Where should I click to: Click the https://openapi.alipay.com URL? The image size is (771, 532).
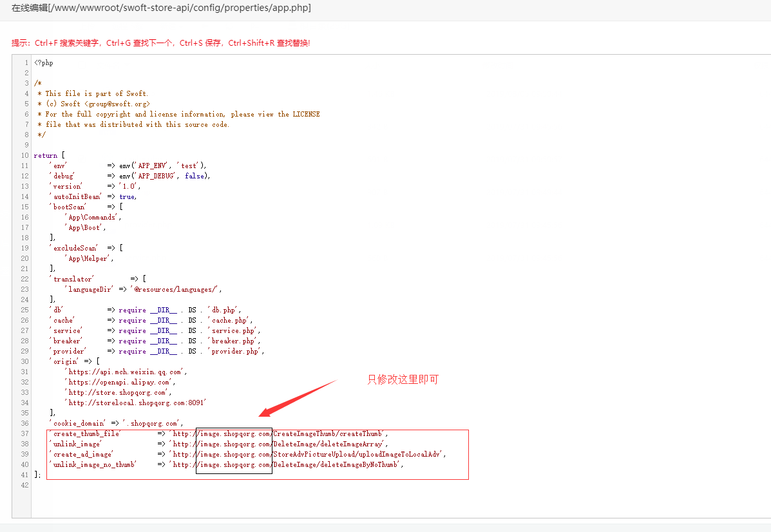[118, 381]
